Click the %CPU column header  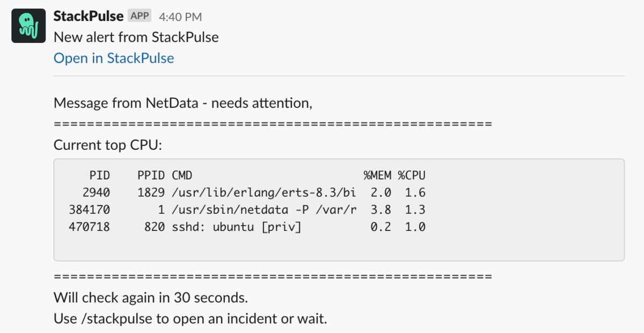click(x=412, y=175)
